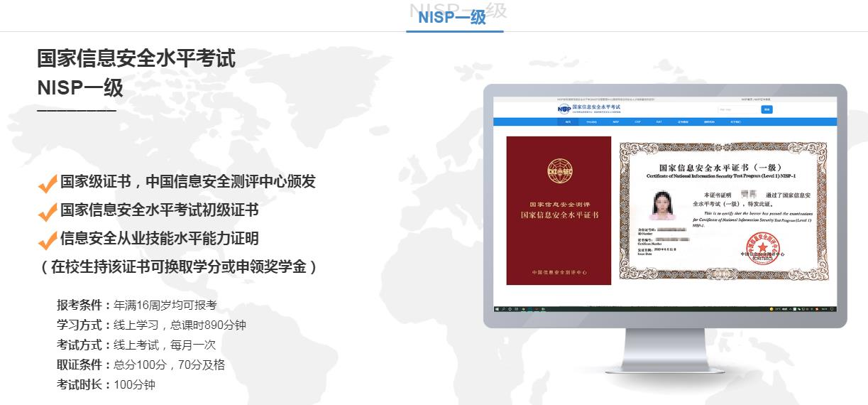Click the NISP logo in the monitor page
Screen dimensions: 868x405
coord(564,109)
